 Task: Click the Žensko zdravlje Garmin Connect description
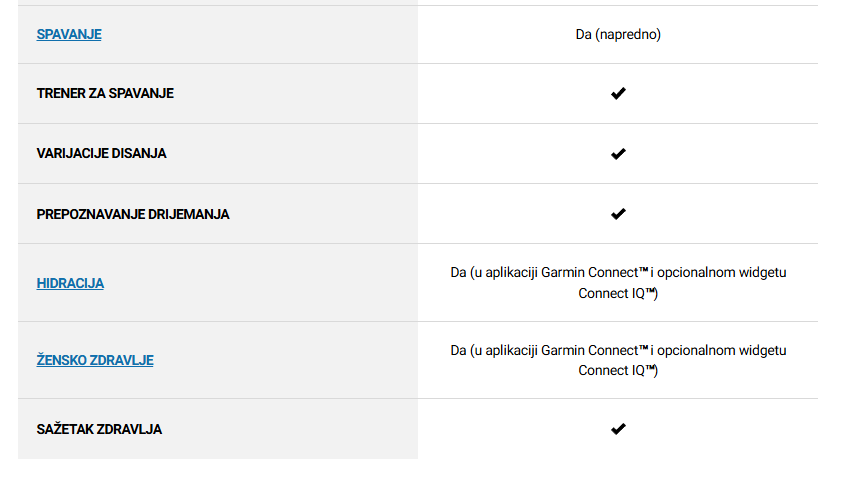[618, 360]
